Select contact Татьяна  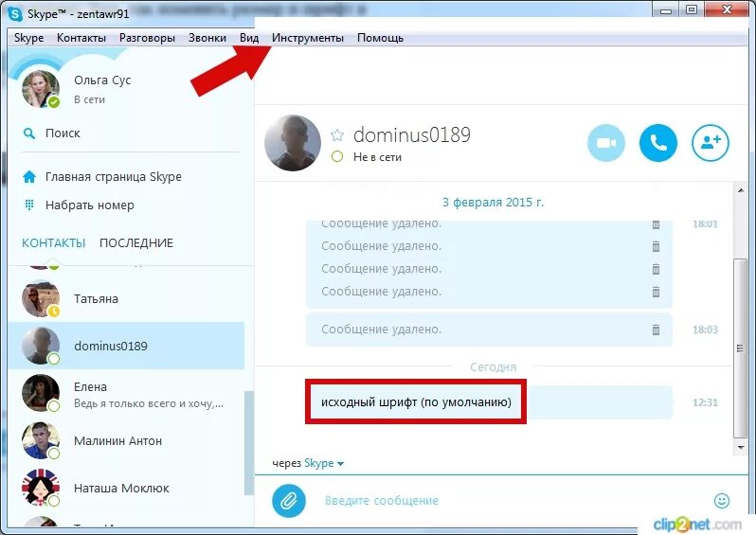(126, 299)
